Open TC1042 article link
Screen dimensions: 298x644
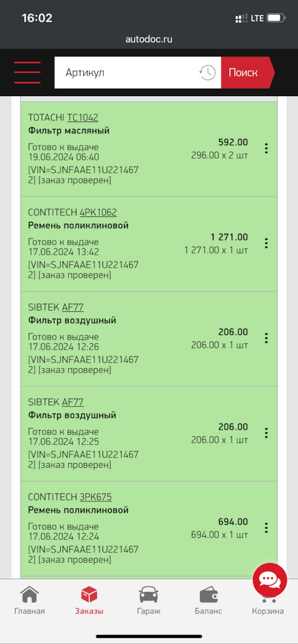pos(83,118)
